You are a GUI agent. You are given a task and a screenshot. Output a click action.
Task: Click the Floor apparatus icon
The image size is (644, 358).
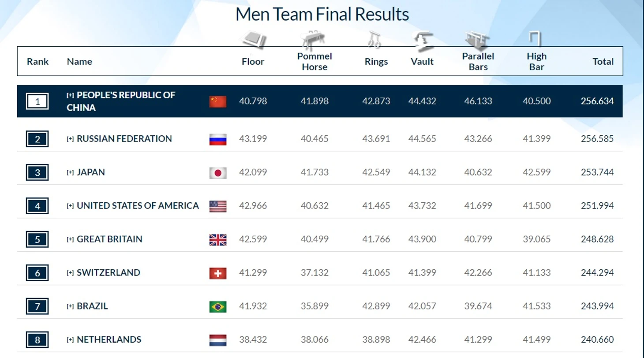point(253,40)
